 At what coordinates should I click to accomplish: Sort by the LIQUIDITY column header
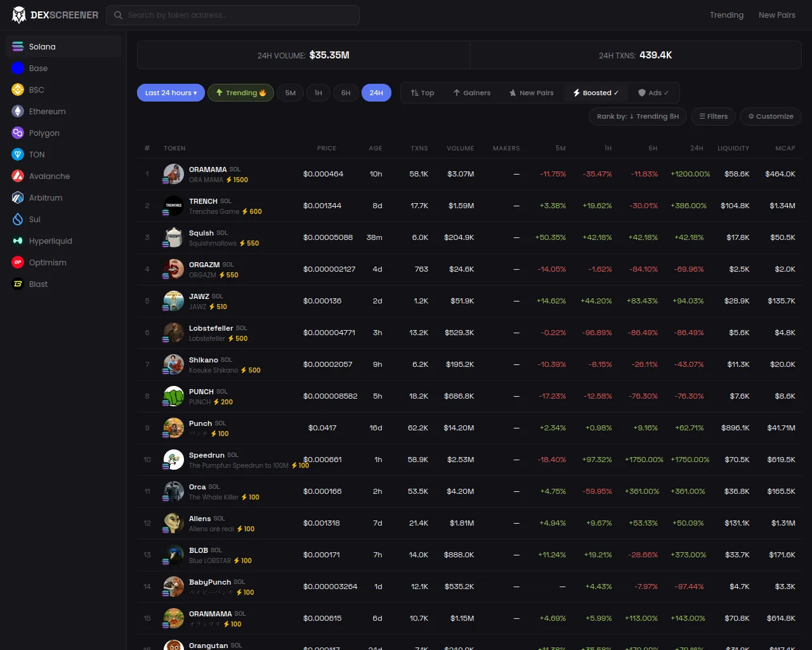tap(733, 148)
